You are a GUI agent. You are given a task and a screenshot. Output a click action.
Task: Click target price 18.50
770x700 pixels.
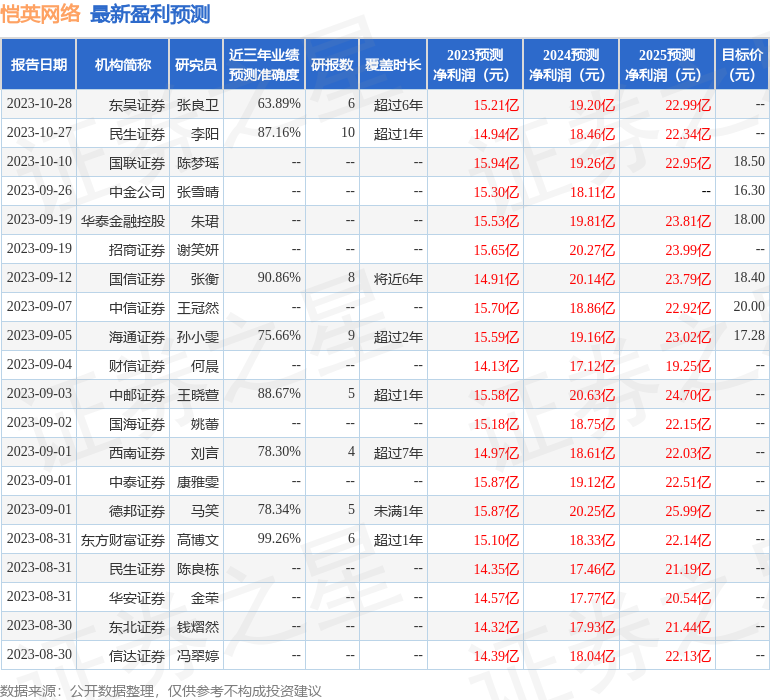click(x=749, y=162)
